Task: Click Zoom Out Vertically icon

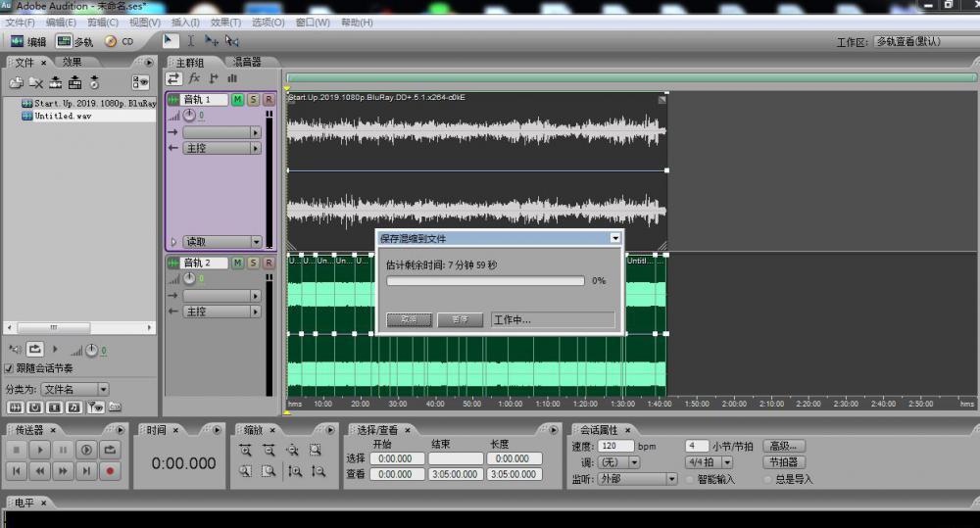Action: [318, 472]
